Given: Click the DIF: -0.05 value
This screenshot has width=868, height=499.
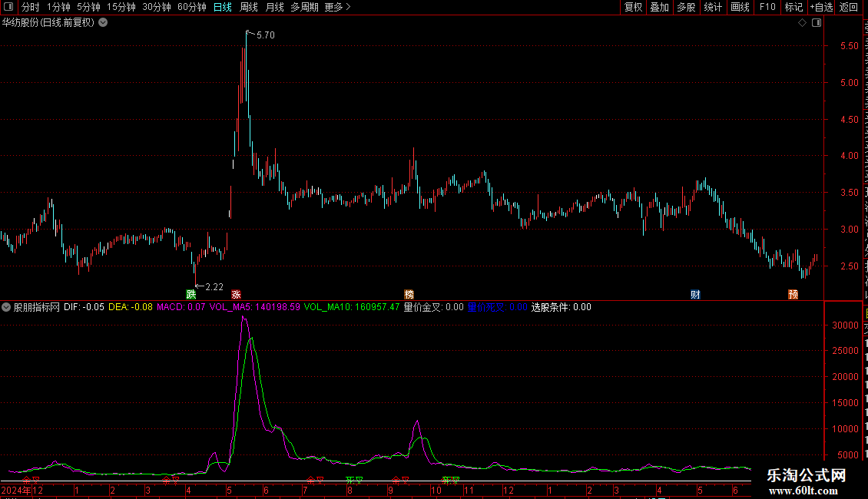Looking at the screenshot, I should tap(84, 307).
